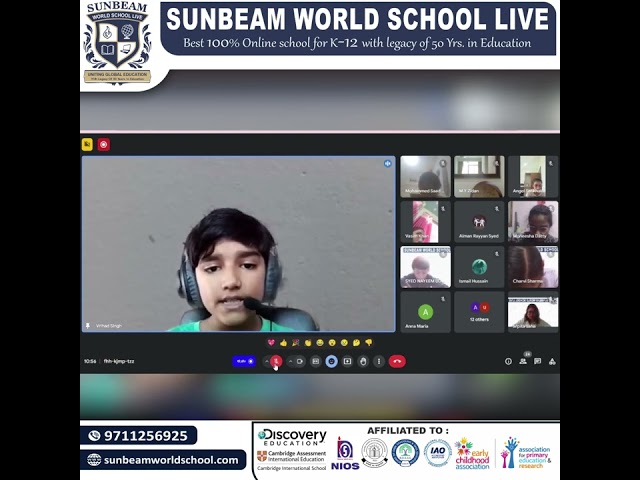The height and width of the screenshot is (480, 640).
Task: Expand the audio settings chevron beside the mic
Action: [267, 361]
